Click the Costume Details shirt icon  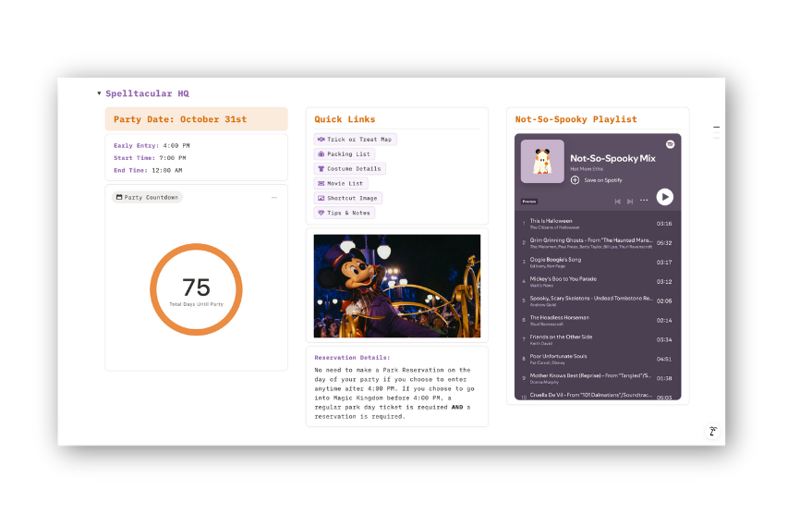tap(321, 168)
